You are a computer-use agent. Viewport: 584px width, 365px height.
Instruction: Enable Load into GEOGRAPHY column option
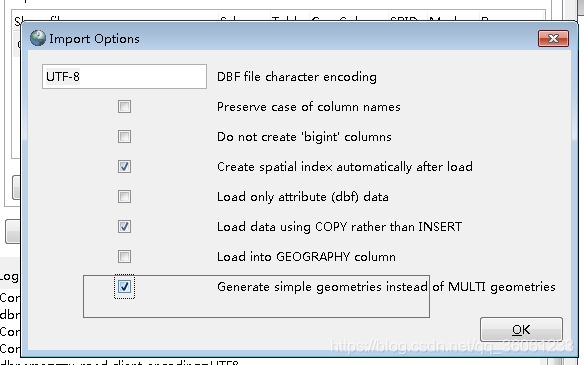click(x=124, y=256)
